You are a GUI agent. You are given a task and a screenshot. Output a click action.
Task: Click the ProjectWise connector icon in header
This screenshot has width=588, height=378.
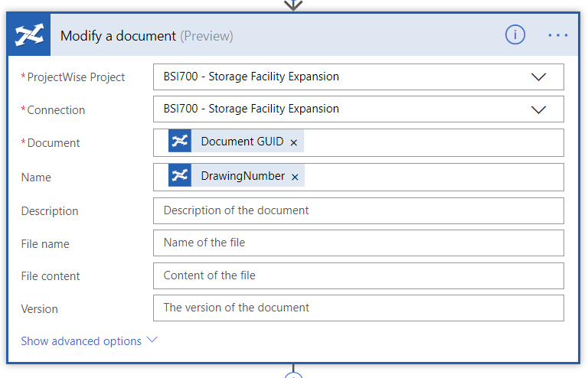pyautogui.click(x=29, y=35)
